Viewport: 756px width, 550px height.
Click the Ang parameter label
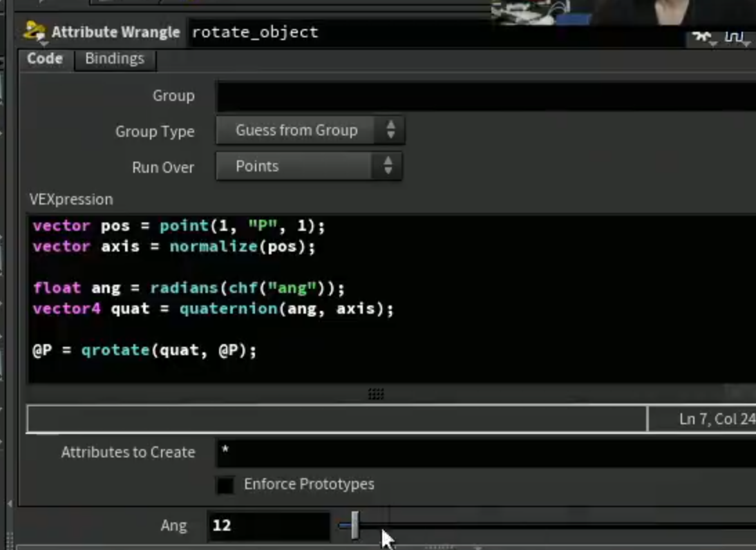(173, 525)
